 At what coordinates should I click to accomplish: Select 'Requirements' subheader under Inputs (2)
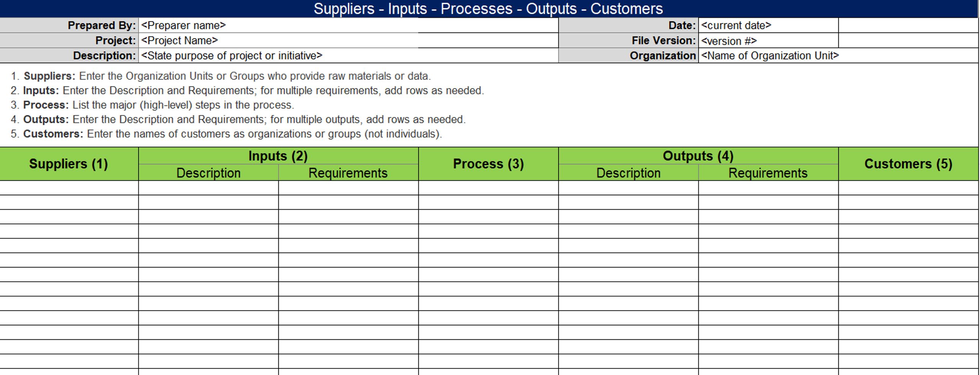(x=348, y=173)
